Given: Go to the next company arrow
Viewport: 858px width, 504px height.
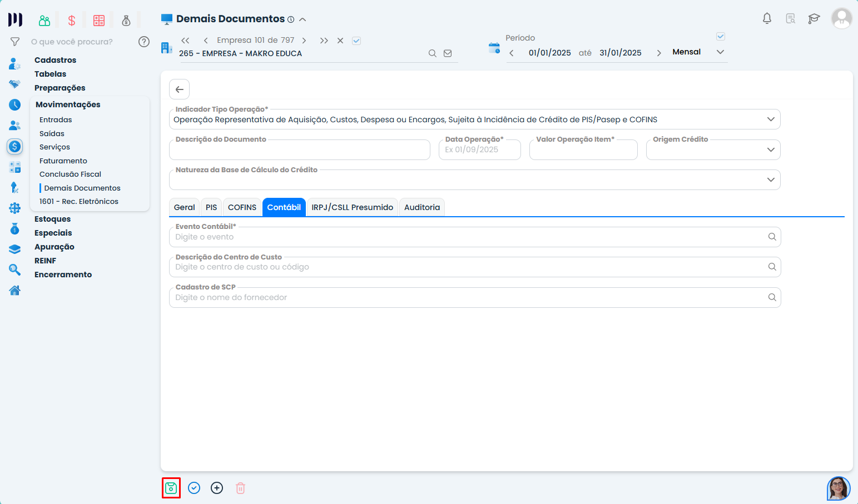Looking at the screenshot, I should (x=304, y=41).
